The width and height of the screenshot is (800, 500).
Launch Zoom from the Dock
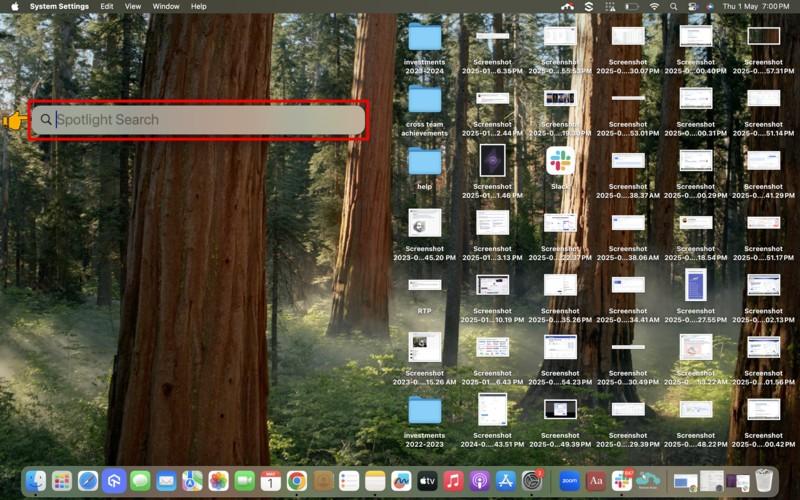(569, 481)
